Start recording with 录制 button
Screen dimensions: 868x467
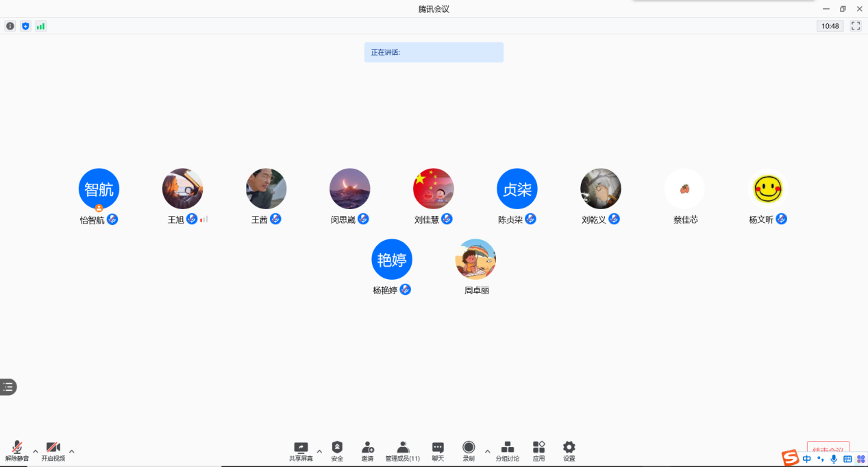coord(469,451)
